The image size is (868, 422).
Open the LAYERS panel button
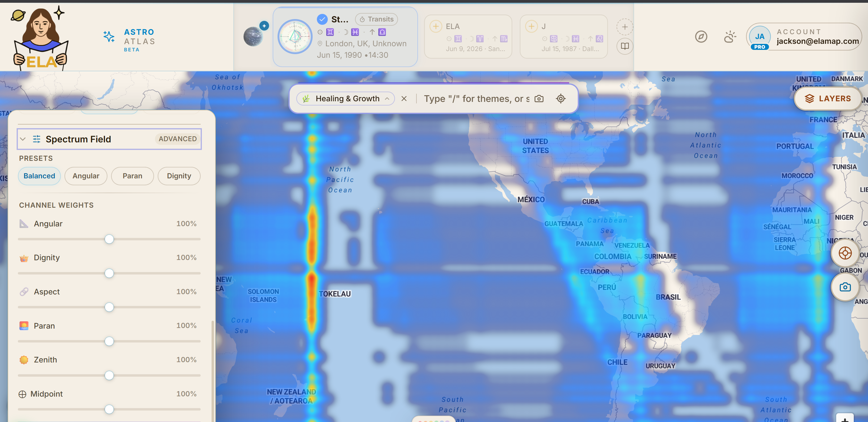pos(828,99)
